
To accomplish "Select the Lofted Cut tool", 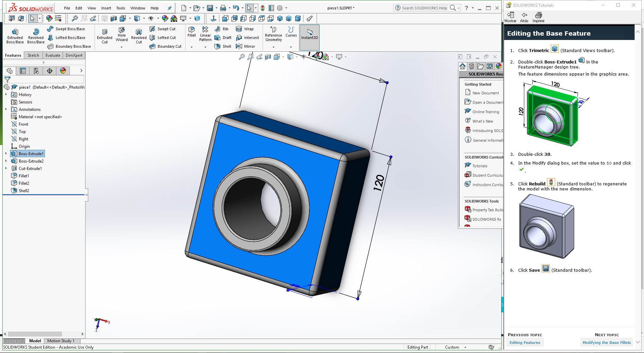I will (x=162, y=38).
